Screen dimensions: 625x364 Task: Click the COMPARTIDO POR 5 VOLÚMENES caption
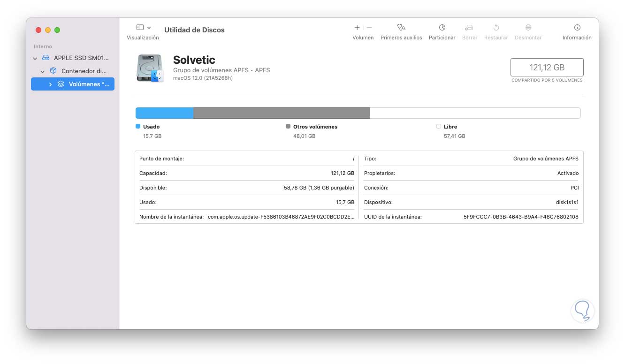point(547,80)
